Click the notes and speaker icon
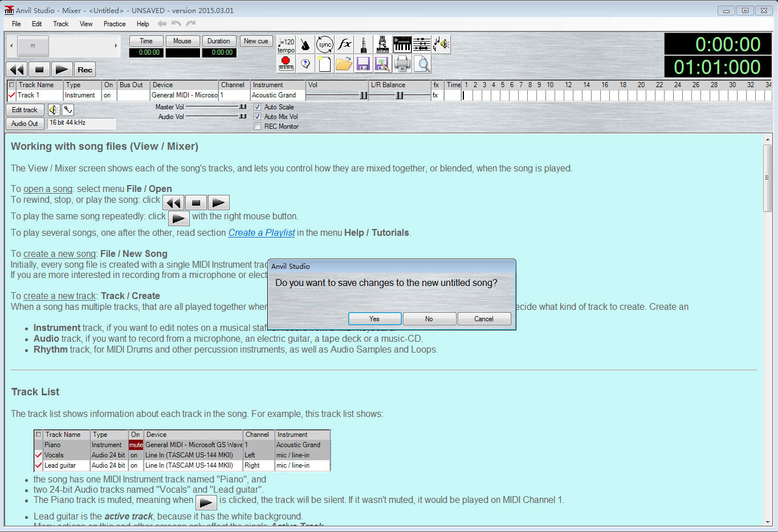 (441, 45)
